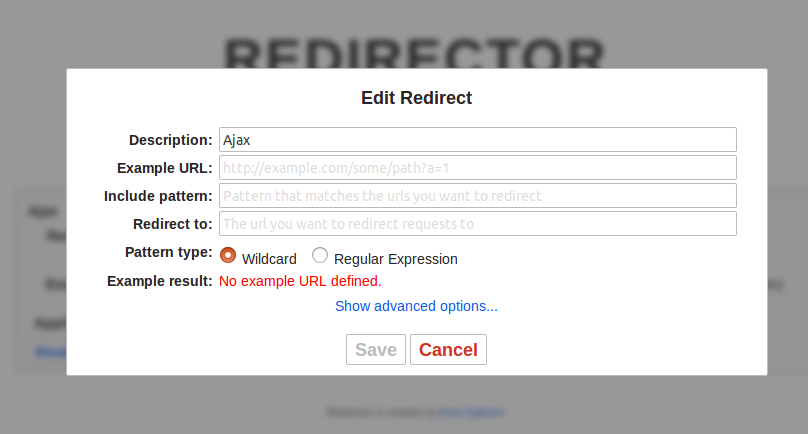Click the Edit Redirect dialog heading
The image size is (808, 434).
click(416, 97)
